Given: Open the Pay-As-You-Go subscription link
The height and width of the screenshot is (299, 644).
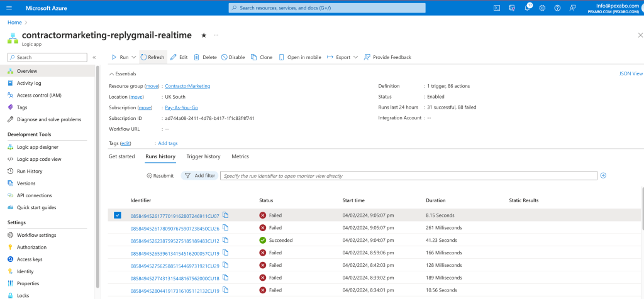Looking at the screenshot, I should [182, 107].
